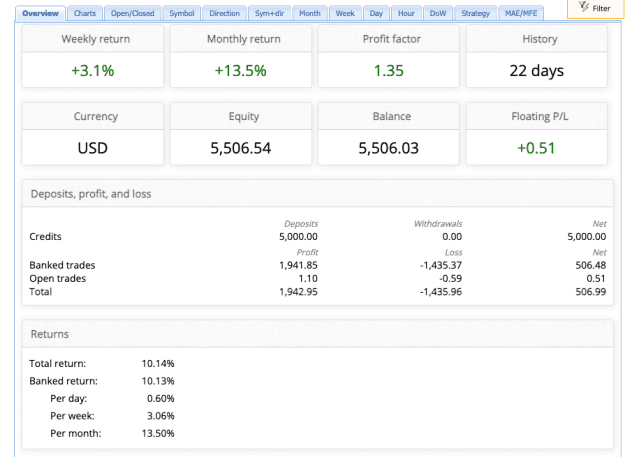This screenshot has width=625, height=457.
Task: Click the Profit factor card header
Action: click(x=389, y=39)
